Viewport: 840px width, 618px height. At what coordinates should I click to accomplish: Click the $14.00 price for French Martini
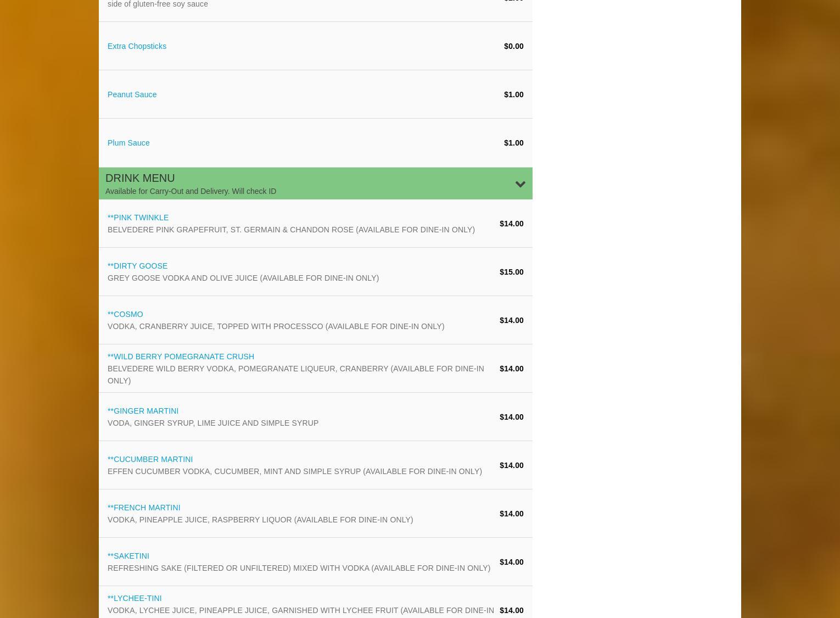pos(511,514)
